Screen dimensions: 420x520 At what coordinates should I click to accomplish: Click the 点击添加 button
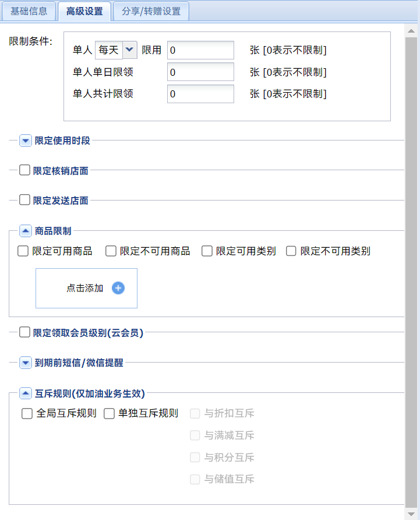85,288
